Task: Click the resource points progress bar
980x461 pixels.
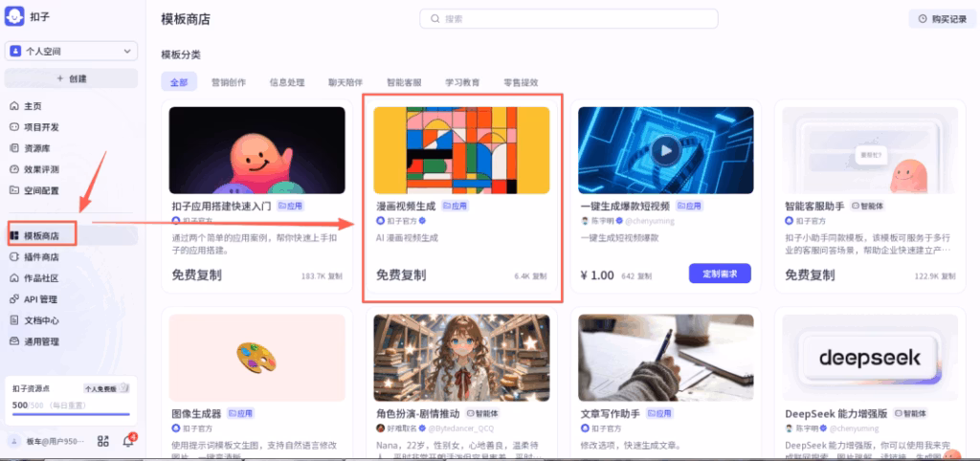Action: tap(71, 414)
